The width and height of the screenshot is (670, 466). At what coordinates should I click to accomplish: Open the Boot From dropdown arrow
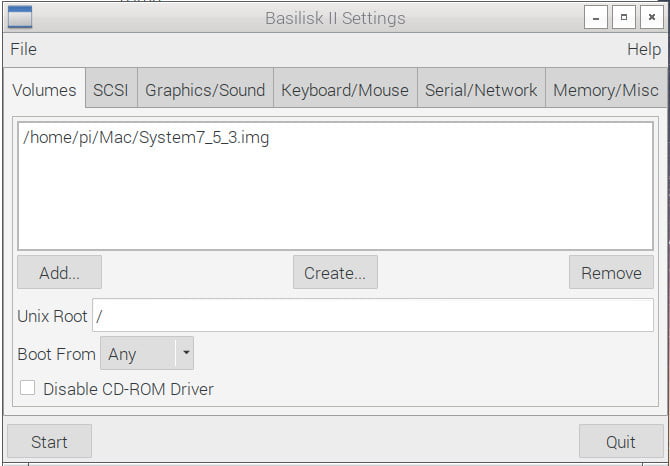click(186, 353)
